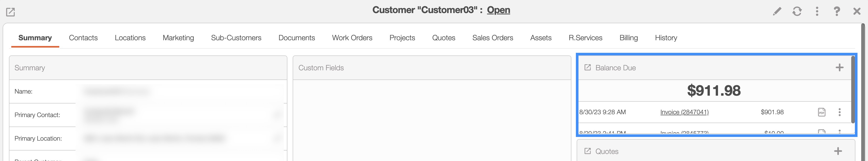Open PDF for Invoice 2847041
Viewport: 868px width, 161px height.
(x=822, y=112)
